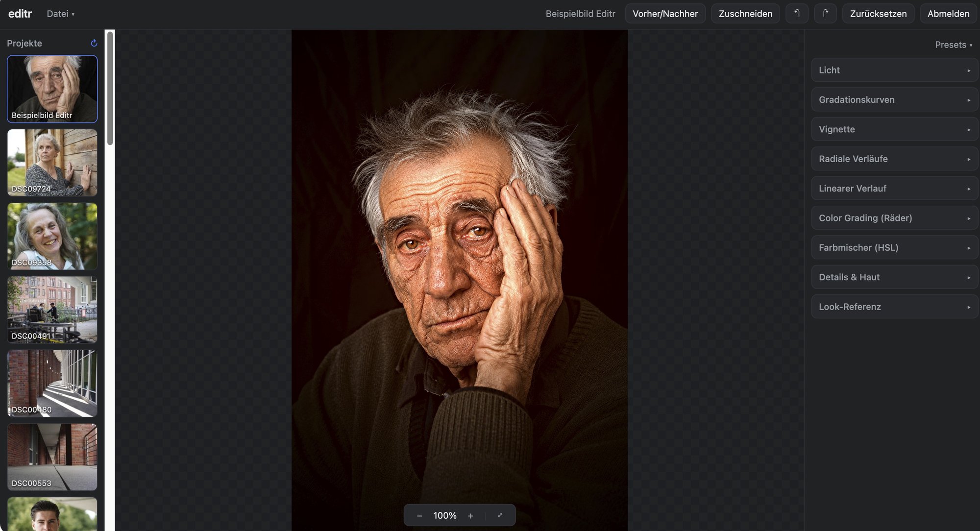Refresh the Projekte list
The width and height of the screenshot is (980, 531).
[94, 43]
